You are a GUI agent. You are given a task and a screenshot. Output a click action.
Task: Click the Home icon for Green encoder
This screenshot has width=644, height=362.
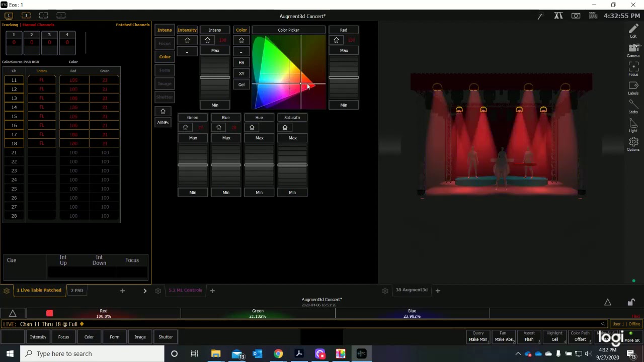(185, 128)
